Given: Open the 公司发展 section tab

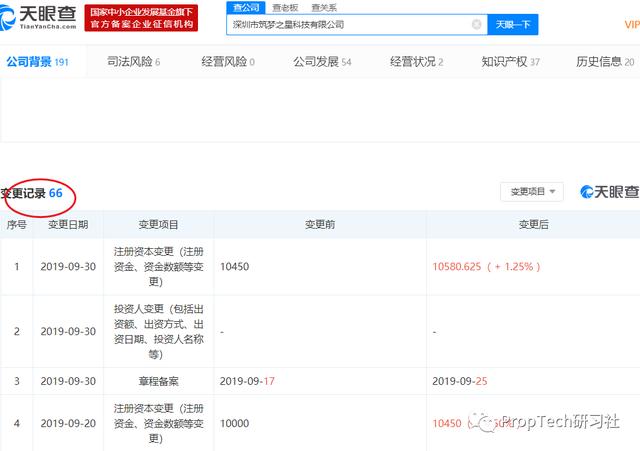Looking at the screenshot, I should click(322, 62).
